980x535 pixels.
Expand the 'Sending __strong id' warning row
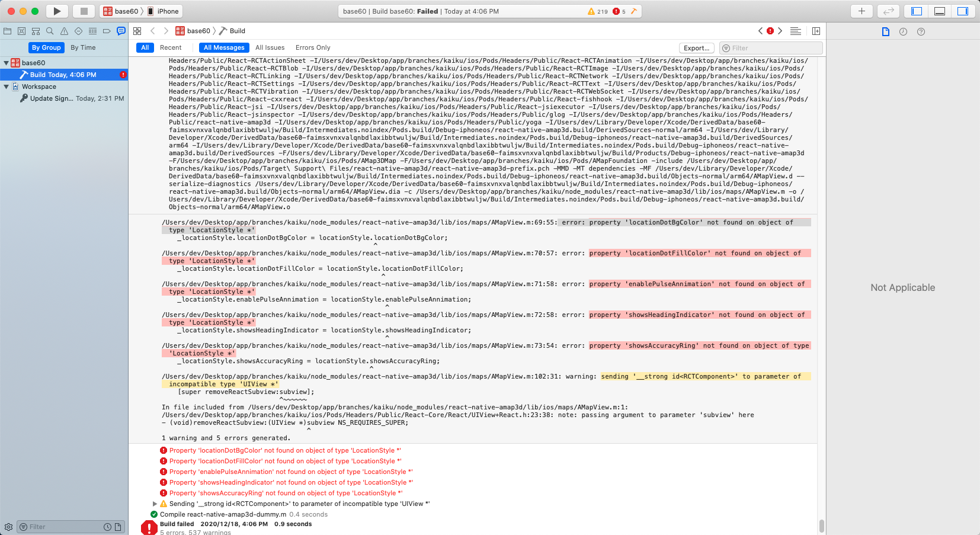[155, 504]
